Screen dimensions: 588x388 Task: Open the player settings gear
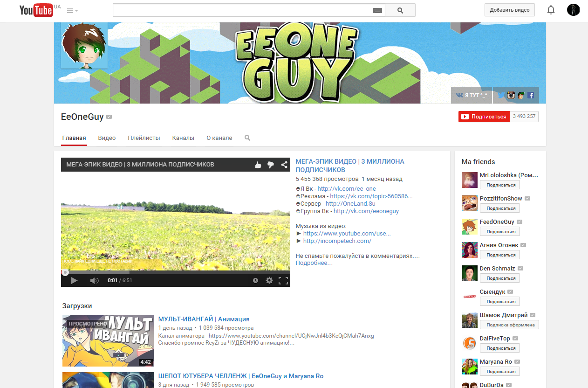pos(269,280)
